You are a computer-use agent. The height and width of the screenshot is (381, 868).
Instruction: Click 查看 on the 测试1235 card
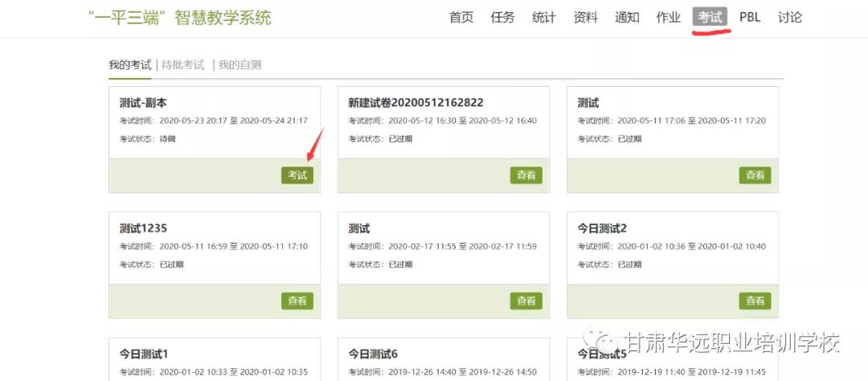pyautogui.click(x=297, y=301)
